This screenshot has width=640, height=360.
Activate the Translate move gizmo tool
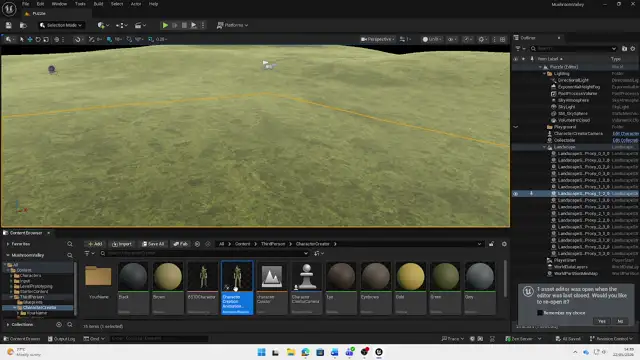tap(30, 39)
